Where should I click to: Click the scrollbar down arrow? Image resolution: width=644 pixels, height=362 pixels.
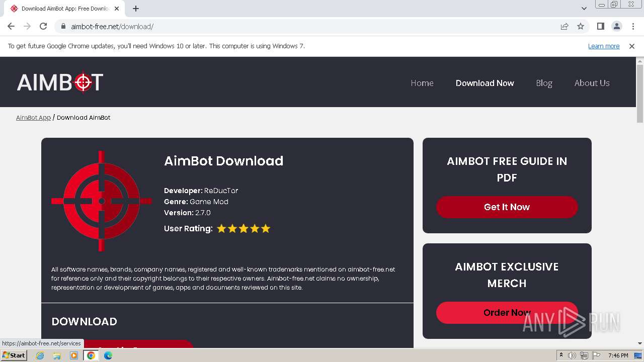click(640, 344)
